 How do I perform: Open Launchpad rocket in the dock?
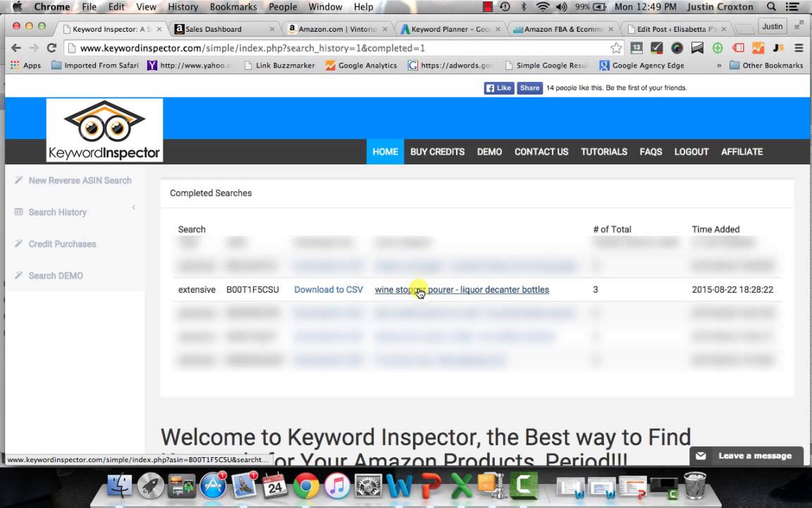[151, 486]
